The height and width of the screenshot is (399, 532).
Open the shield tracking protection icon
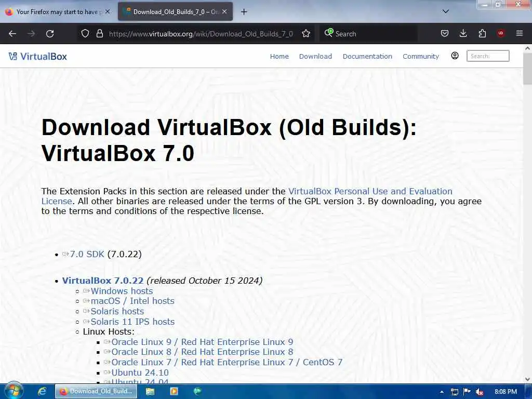[x=85, y=33]
